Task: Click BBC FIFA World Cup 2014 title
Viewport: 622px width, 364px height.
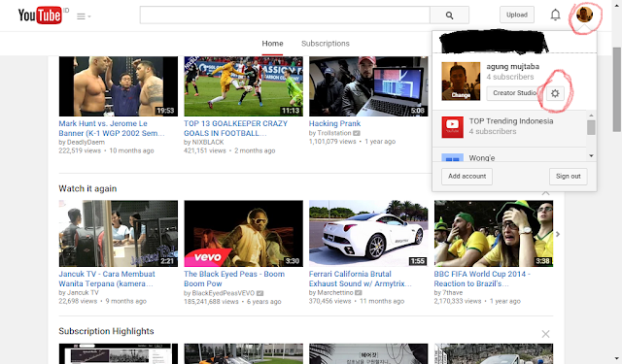Action: (x=482, y=279)
